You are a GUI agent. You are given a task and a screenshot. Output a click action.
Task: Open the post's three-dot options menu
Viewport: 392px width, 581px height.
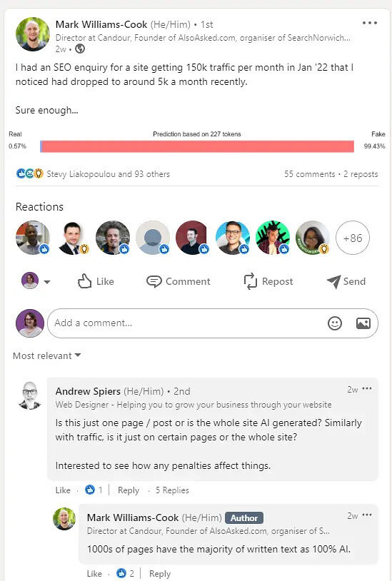pyautogui.click(x=369, y=23)
